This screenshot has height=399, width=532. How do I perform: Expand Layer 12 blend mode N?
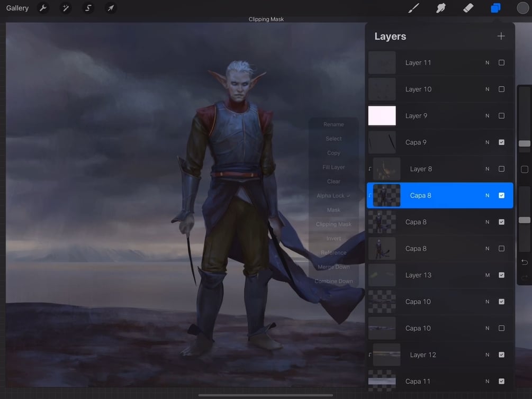click(487, 355)
